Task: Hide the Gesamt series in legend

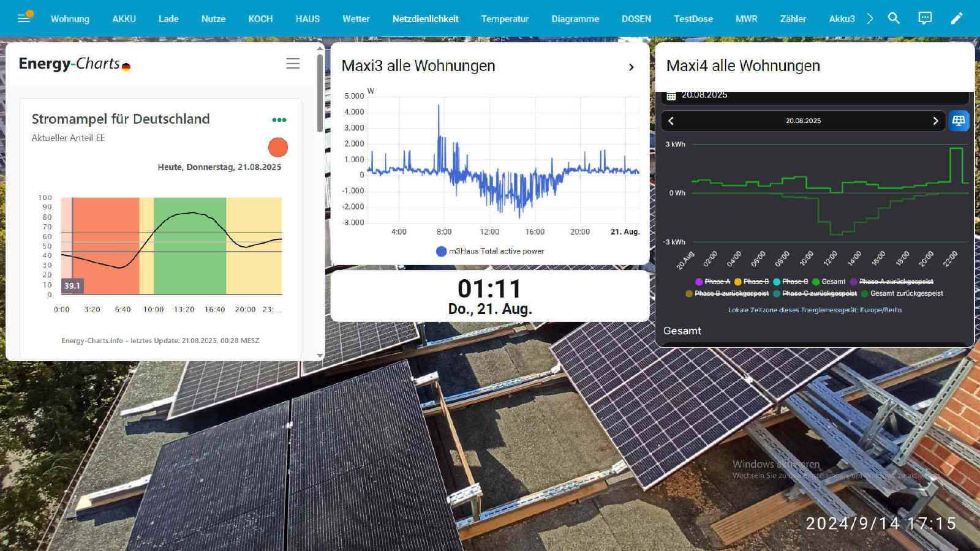Action: (x=829, y=282)
